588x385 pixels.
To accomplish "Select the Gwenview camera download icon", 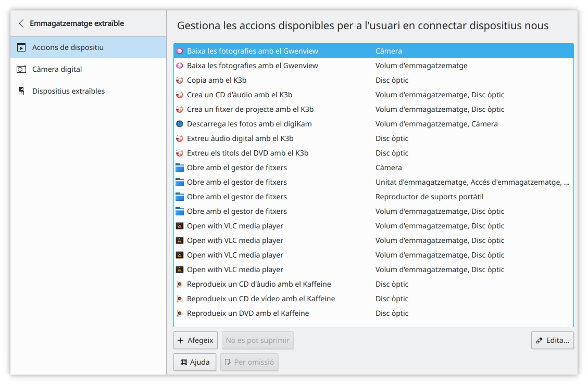I will 180,50.
